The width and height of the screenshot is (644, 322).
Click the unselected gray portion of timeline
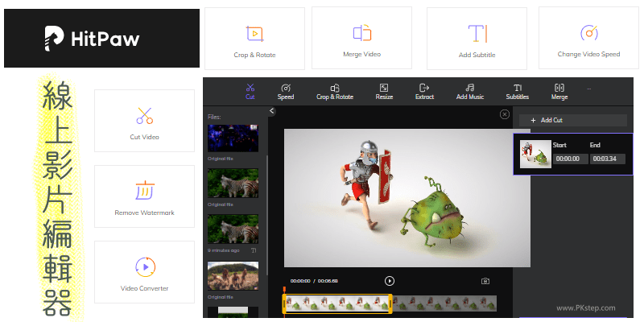click(444, 303)
